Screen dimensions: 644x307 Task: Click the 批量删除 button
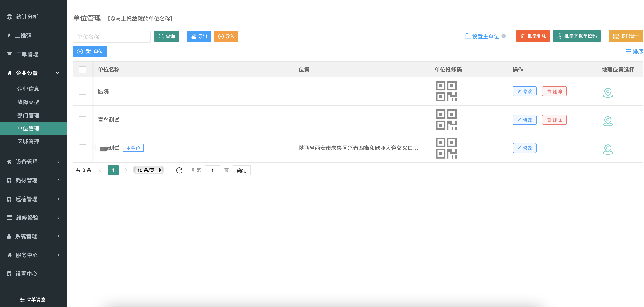click(x=533, y=36)
